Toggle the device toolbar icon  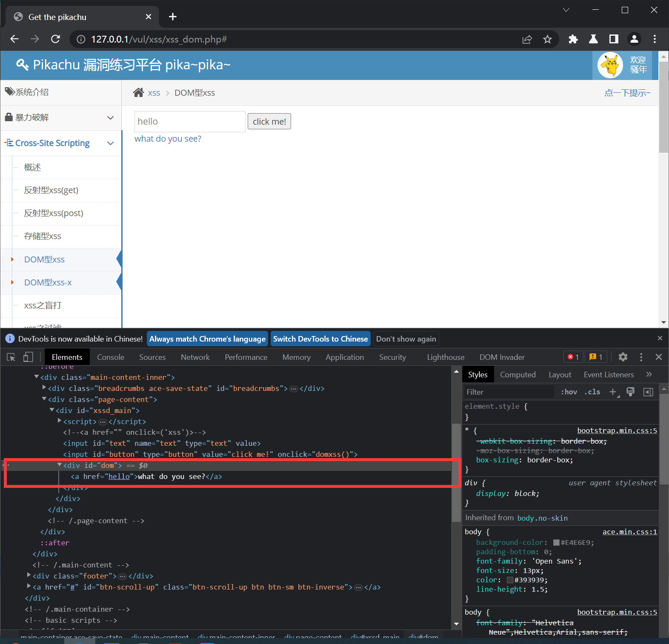pyautogui.click(x=28, y=357)
